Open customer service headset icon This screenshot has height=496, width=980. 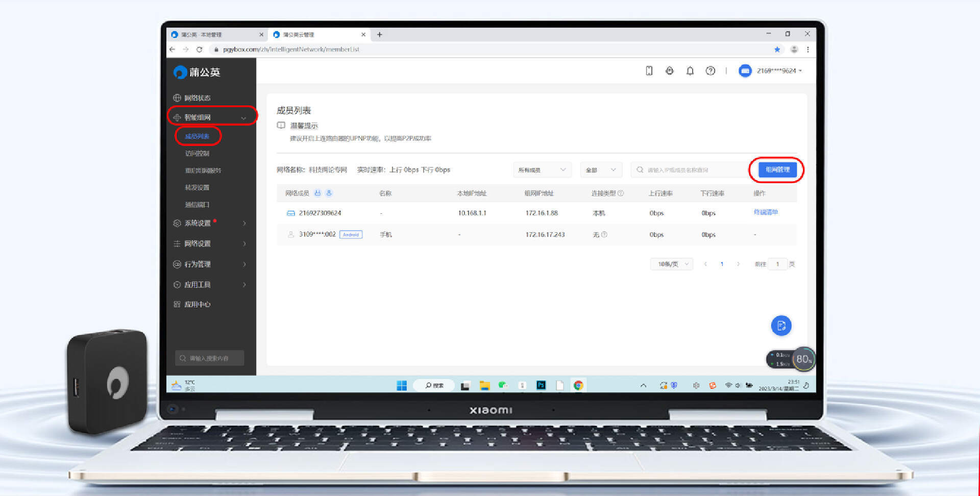(669, 71)
